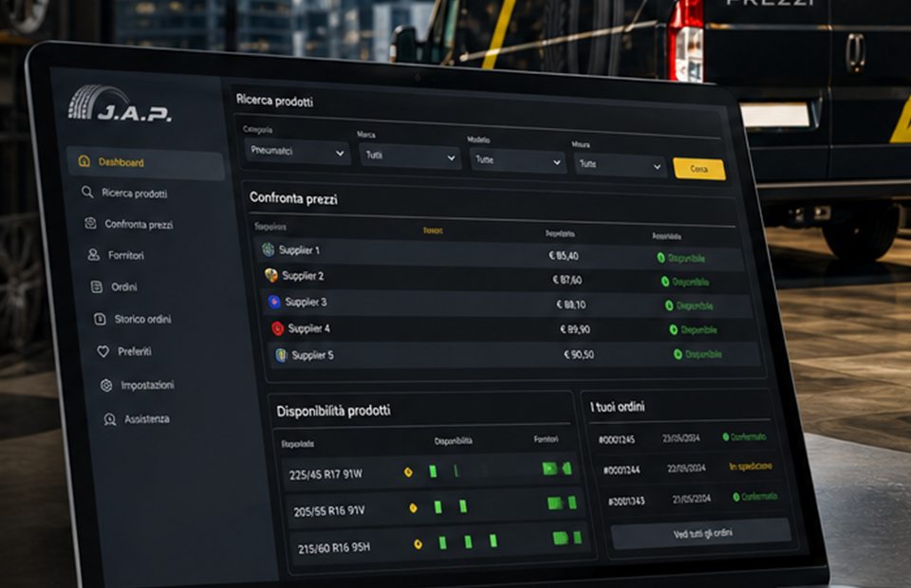This screenshot has height=588, width=911.
Task: Open order #0001244
Action: [x=622, y=470]
